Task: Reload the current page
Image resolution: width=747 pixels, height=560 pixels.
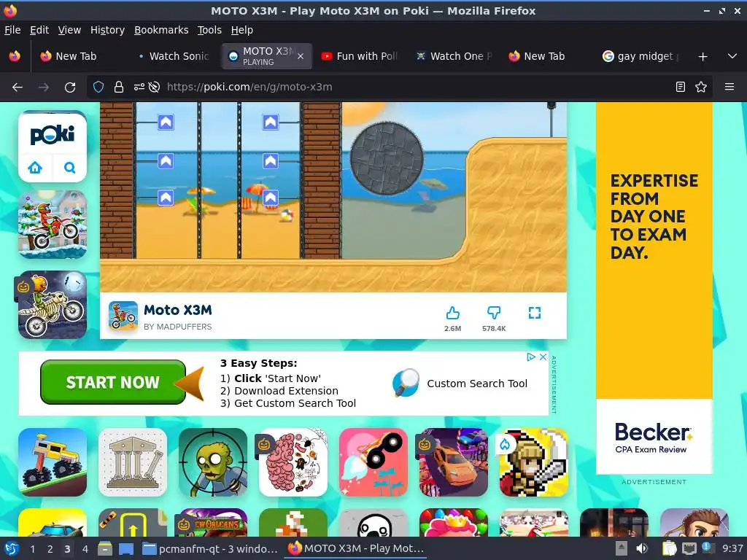Action: pos(70,87)
